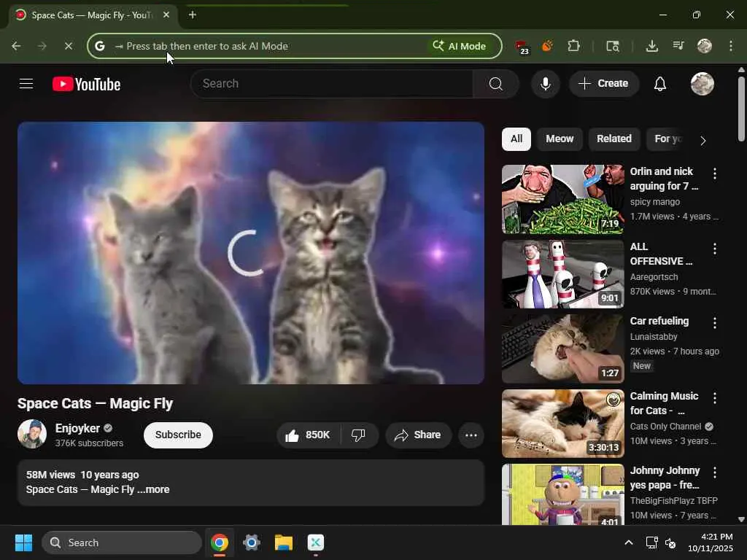
Task: Open Calming Music for Cats thumbnail
Action: click(562, 424)
